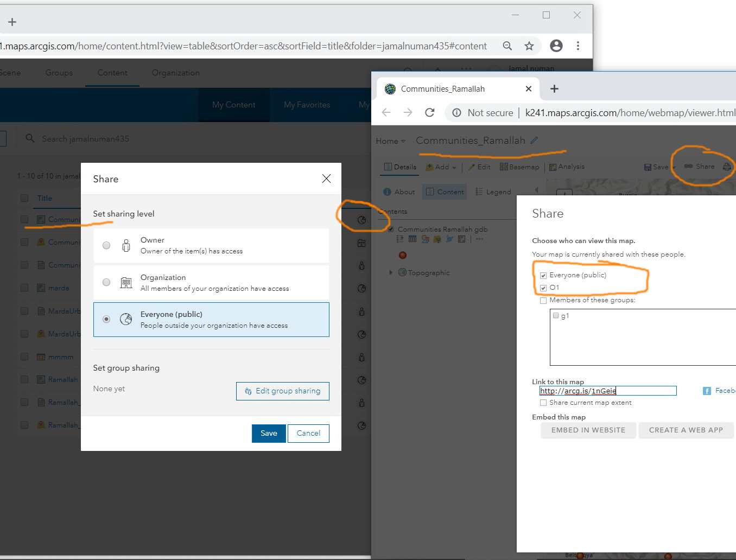Image resolution: width=736 pixels, height=560 pixels.
Task: Uncheck Everyone (public) in map Share panel
Action: coord(543,275)
